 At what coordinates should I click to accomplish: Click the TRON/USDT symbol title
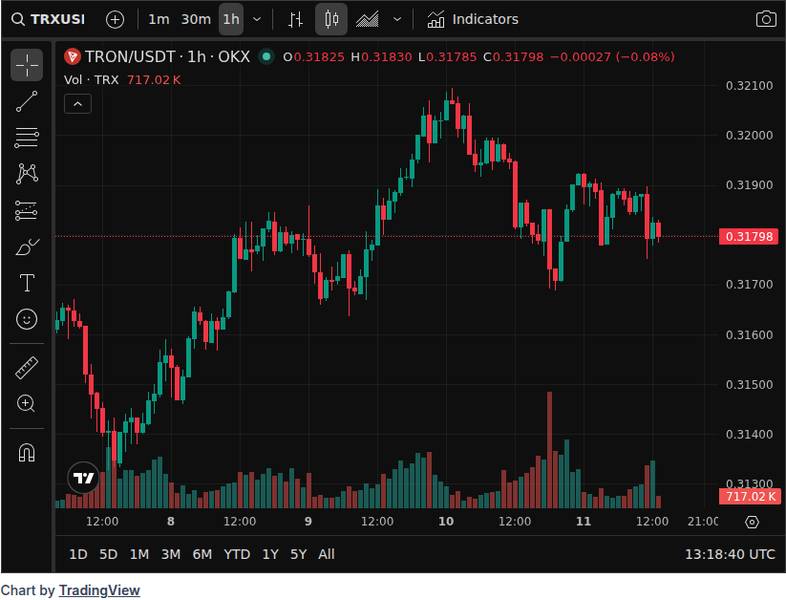coord(167,57)
